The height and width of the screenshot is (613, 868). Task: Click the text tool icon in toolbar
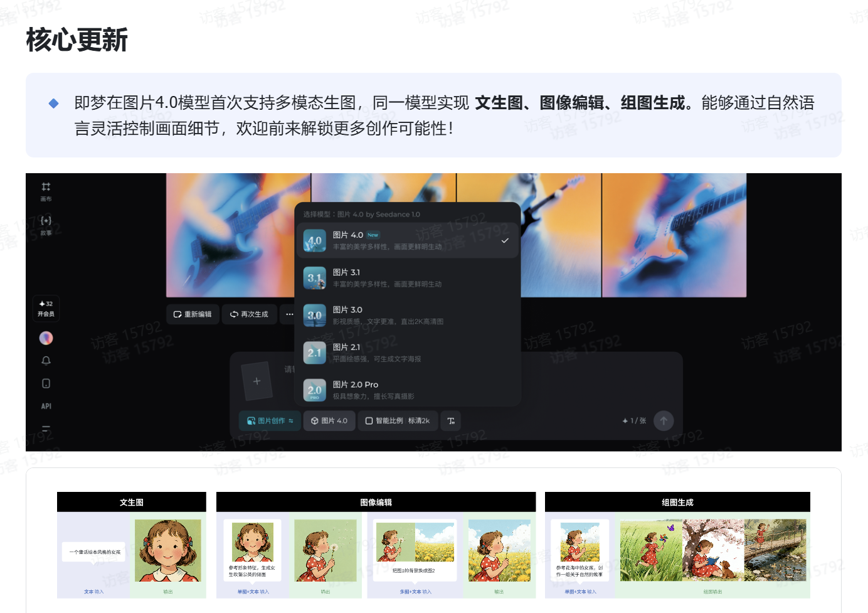coord(451,420)
